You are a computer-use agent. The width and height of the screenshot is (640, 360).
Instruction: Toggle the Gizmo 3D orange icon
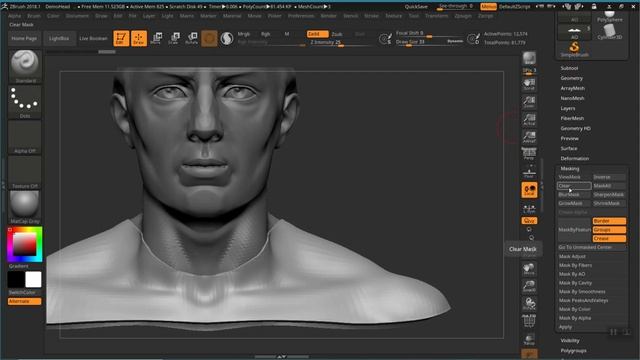(x=209, y=38)
